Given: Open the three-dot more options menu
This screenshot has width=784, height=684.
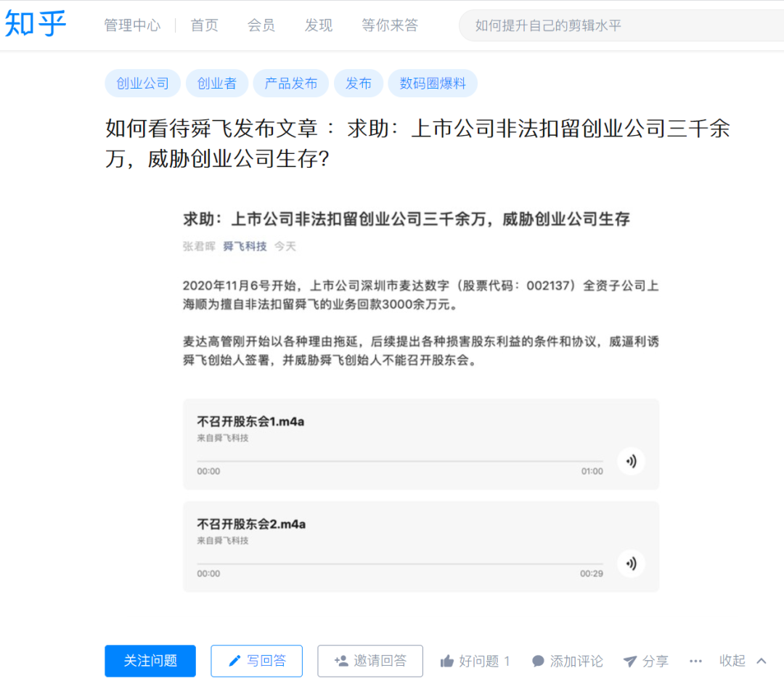Looking at the screenshot, I should pos(695,661).
